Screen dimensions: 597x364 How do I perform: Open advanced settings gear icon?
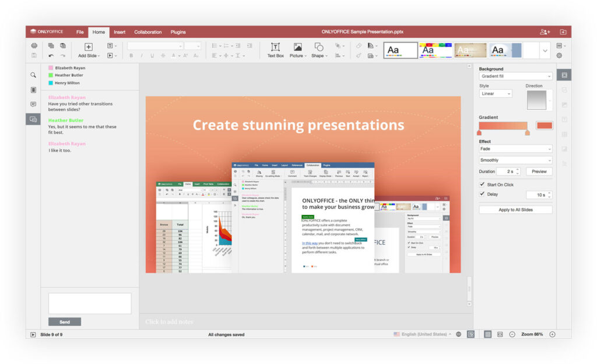(x=559, y=56)
